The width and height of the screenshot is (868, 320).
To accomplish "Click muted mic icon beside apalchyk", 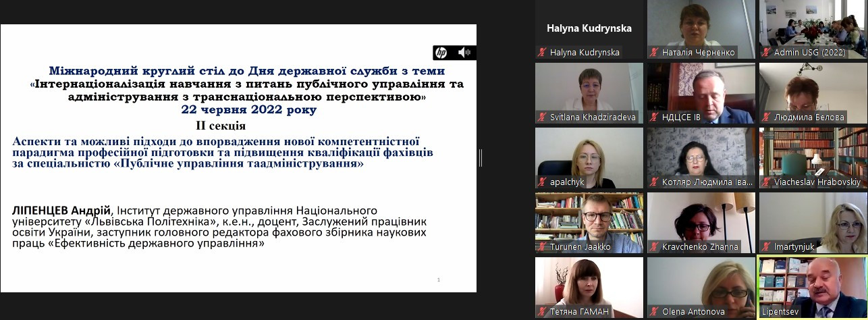I will (541, 182).
